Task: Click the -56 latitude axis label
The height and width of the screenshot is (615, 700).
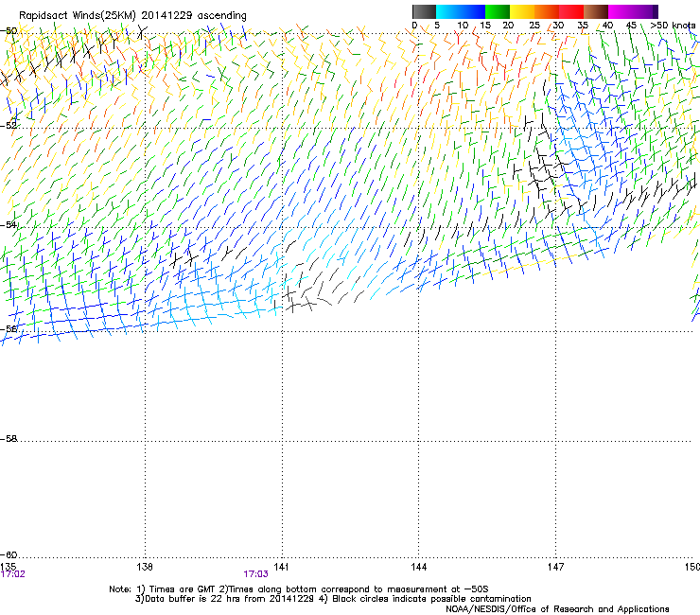Action: pos(9,328)
